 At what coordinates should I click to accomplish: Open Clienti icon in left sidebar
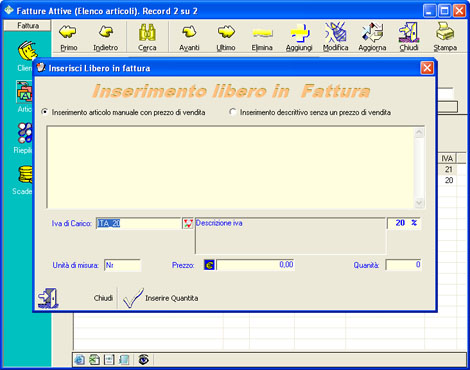(27, 51)
